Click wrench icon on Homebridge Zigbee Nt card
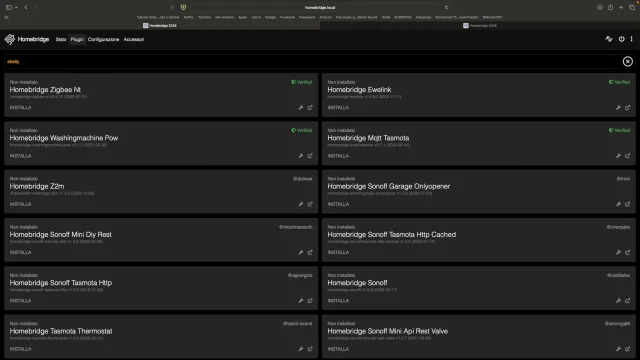 coord(301,108)
